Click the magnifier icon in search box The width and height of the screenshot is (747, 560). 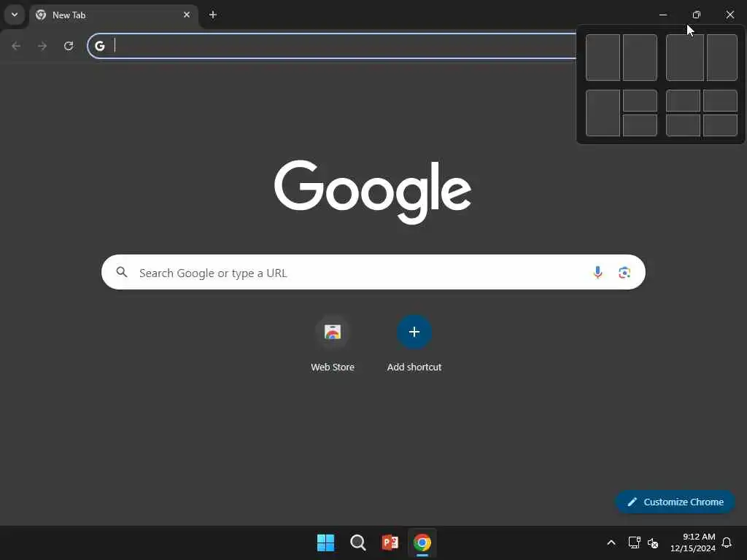click(x=122, y=272)
